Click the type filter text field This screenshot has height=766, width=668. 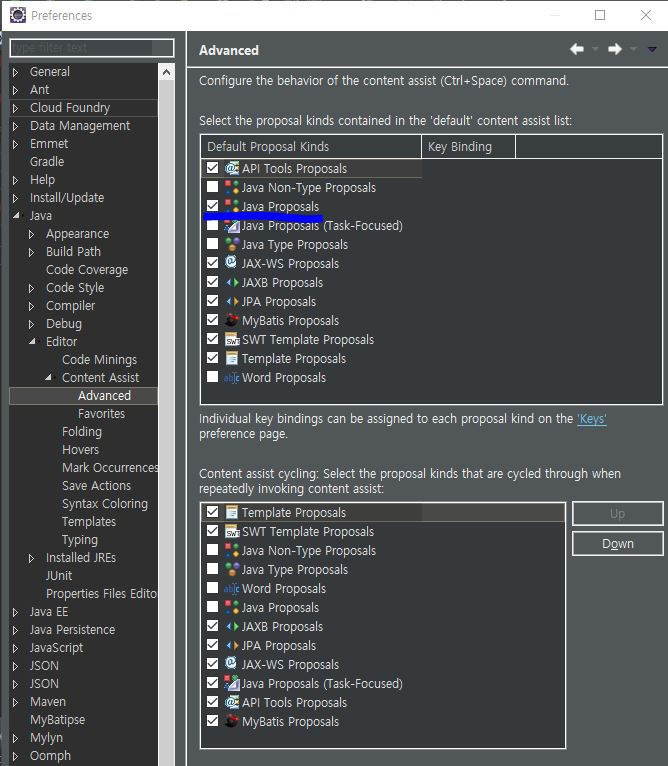pyautogui.click(x=92, y=48)
